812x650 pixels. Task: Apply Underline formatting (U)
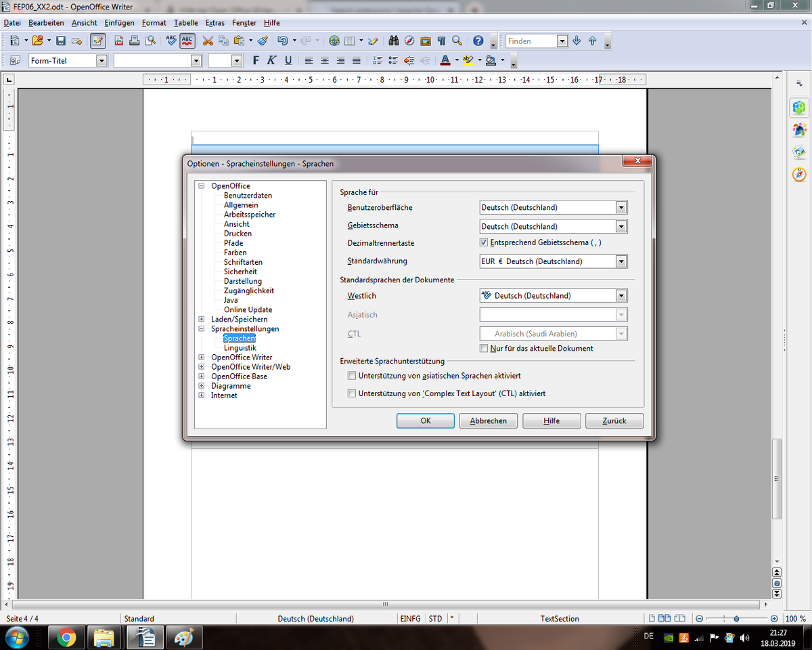288,60
